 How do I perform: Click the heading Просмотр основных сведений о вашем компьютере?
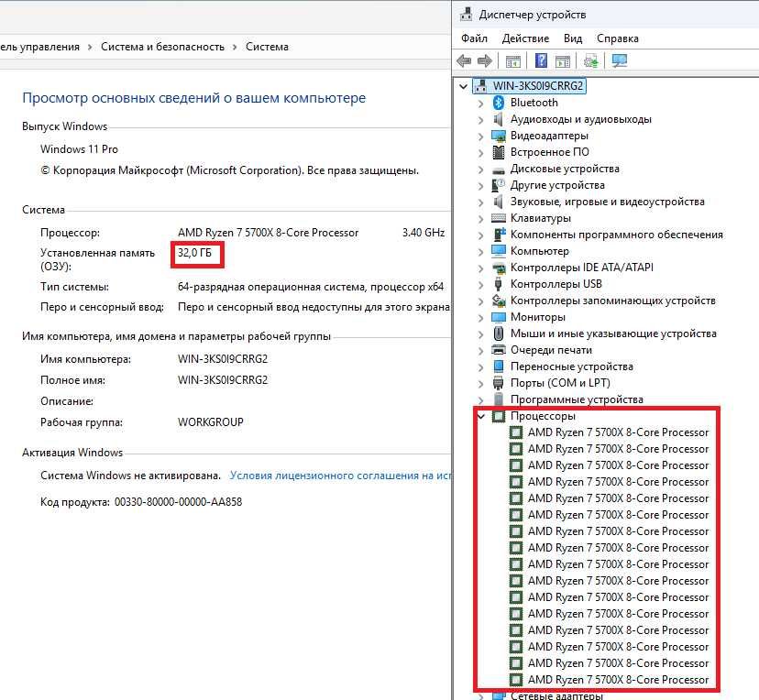point(194,98)
